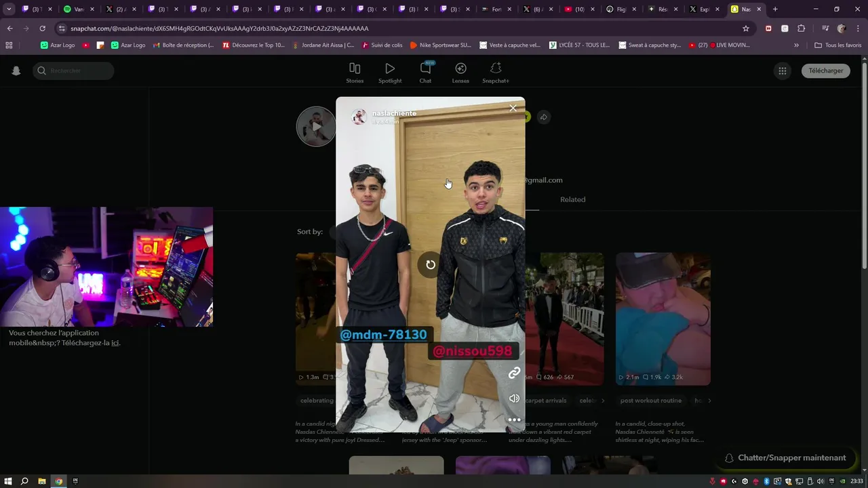The image size is (868, 488).
Task: Play the profile story thumbnail
Action: click(316, 126)
